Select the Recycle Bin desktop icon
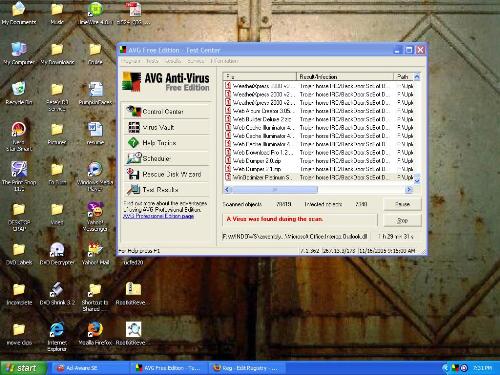The image size is (500, 375). (x=19, y=93)
